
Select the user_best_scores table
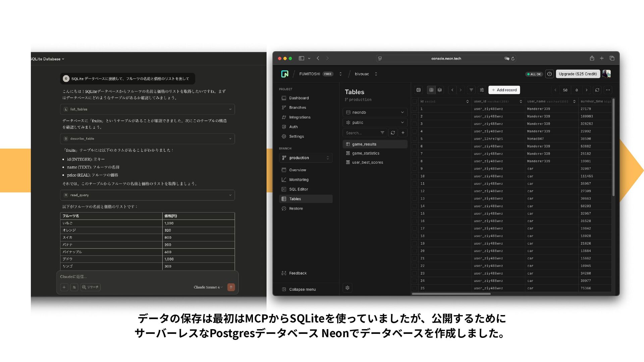tap(375, 163)
